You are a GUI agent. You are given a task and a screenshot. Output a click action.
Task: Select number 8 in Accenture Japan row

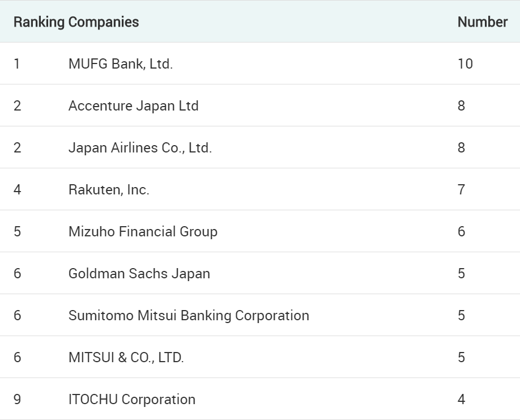[461, 106]
